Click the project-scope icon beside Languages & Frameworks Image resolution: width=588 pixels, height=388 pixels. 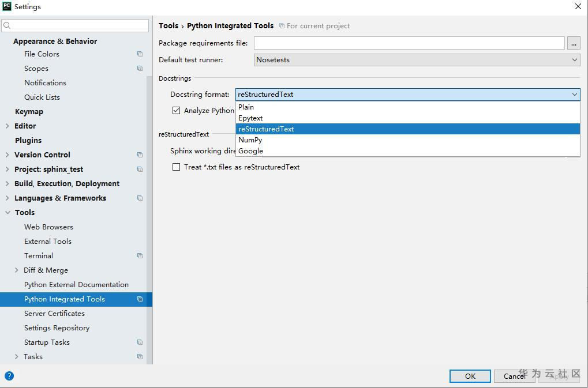pyautogui.click(x=140, y=198)
